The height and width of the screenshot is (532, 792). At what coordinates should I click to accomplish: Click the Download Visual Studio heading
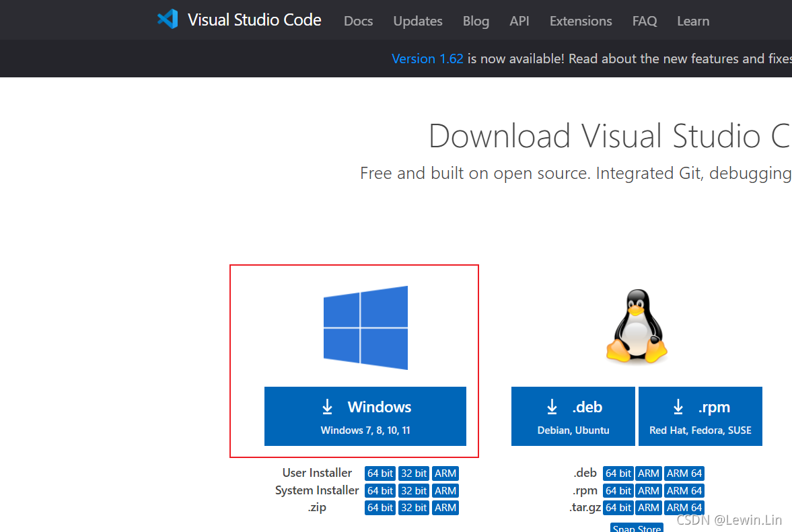(x=610, y=136)
